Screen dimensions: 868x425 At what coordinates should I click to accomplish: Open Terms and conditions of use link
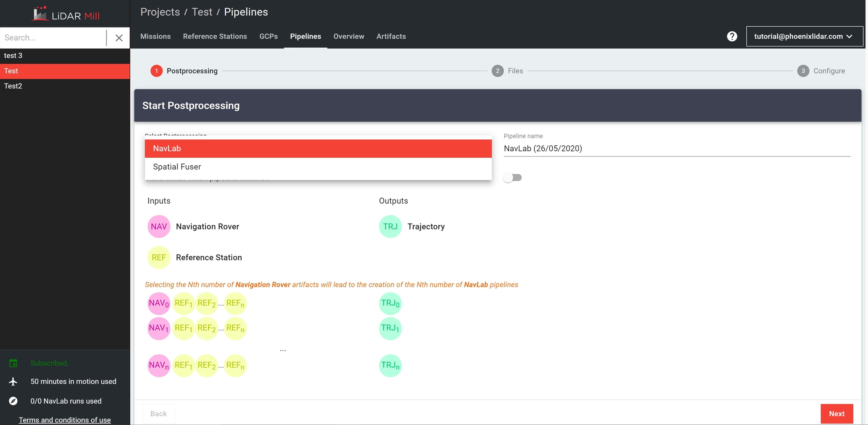click(65, 420)
